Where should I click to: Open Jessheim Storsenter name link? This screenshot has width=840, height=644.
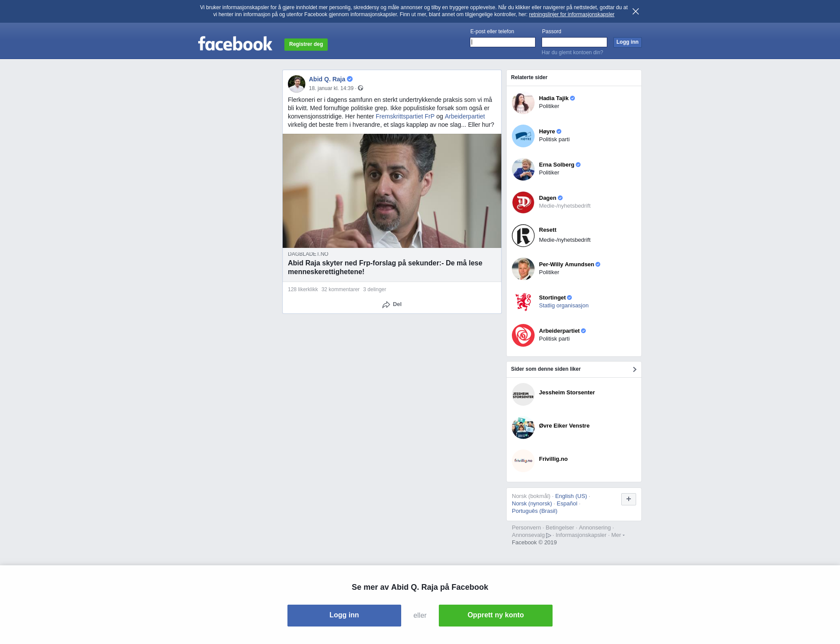567,393
